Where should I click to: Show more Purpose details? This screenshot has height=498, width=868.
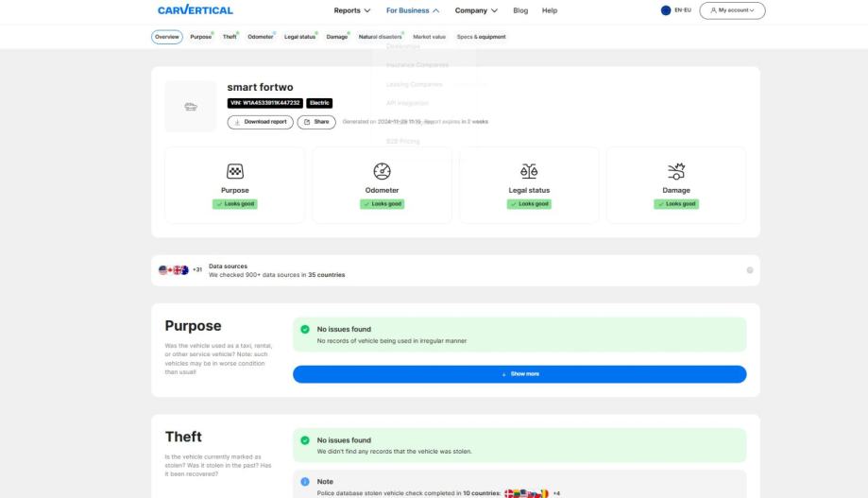[x=519, y=374]
